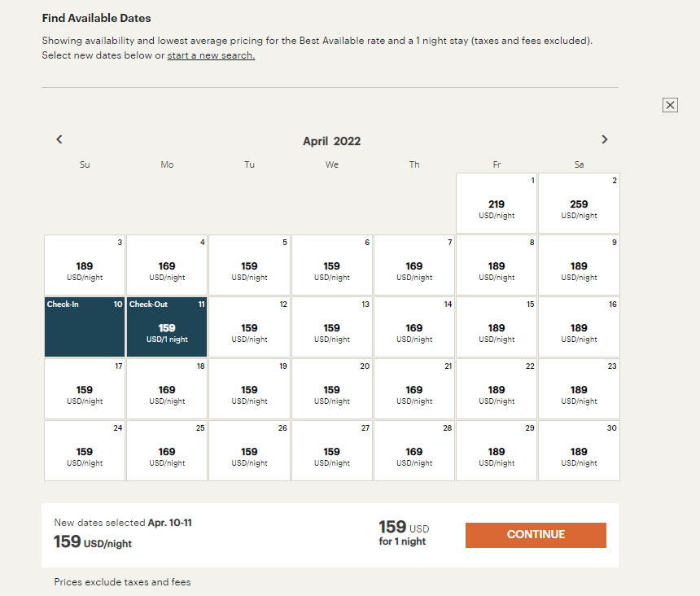The height and width of the screenshot is (596, 700).
Task: Select April 1 priced at 219 USD
Action: [496, 202]
